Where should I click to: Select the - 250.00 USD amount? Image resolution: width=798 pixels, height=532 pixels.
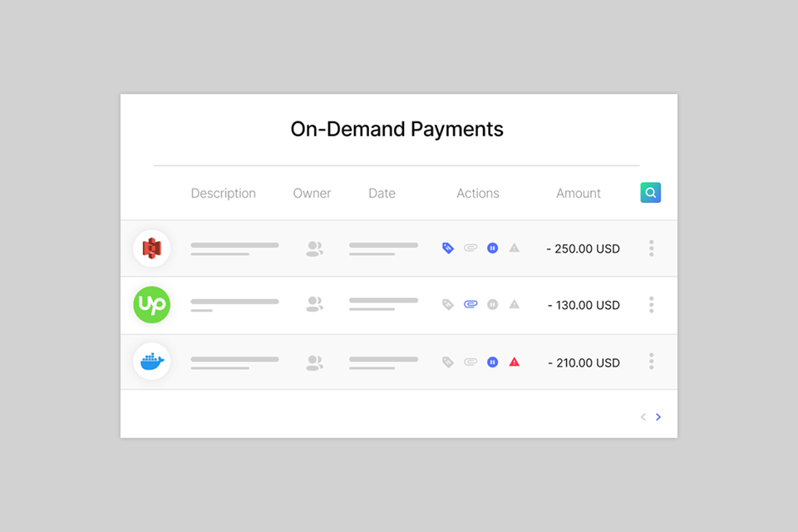tap(584, 249)
